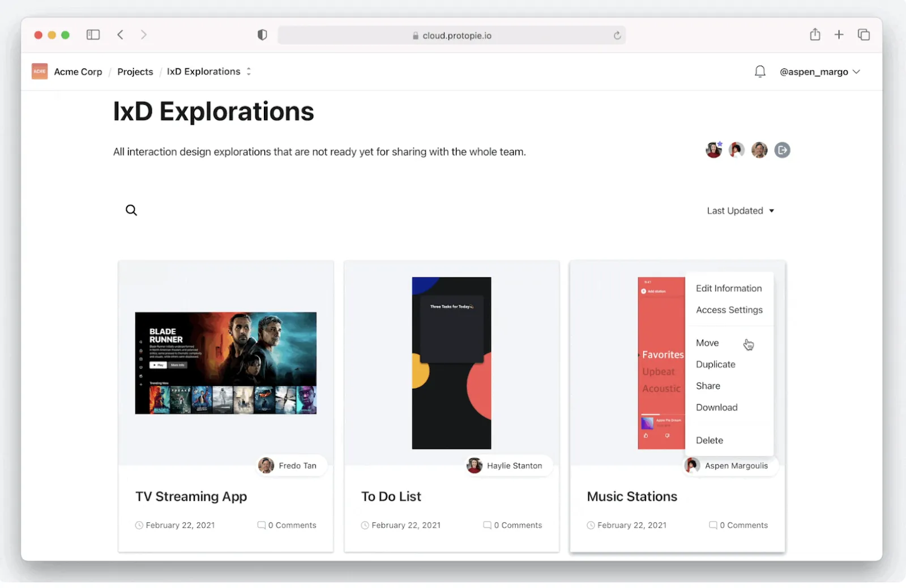Click the clock icon on To Do List card
This screenshot has width=906, height=588.
tap(365, 525)
